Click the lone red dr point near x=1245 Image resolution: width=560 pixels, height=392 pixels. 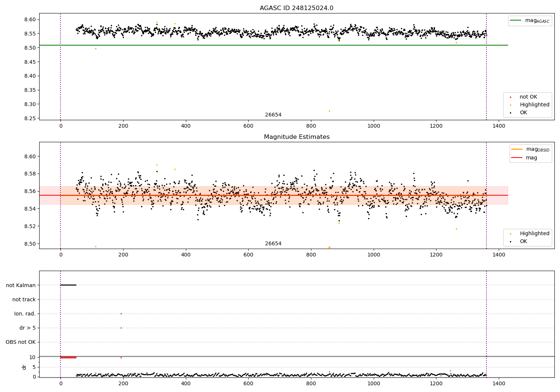point(450,371)
